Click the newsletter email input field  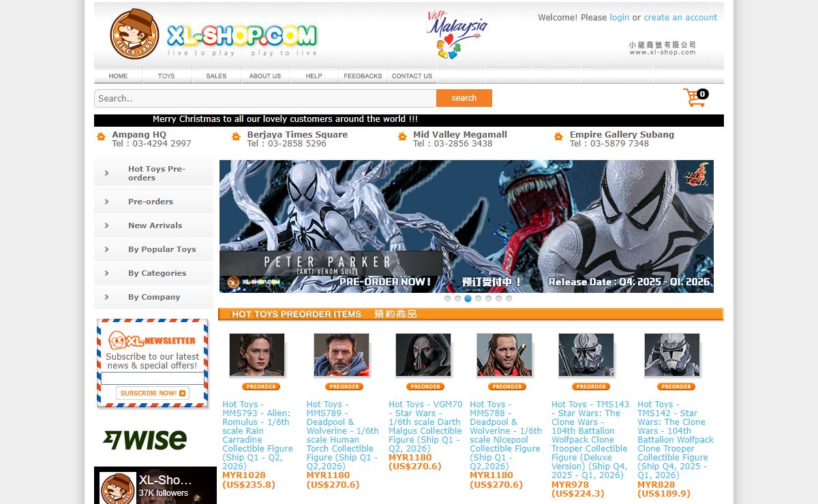point(153,378)
